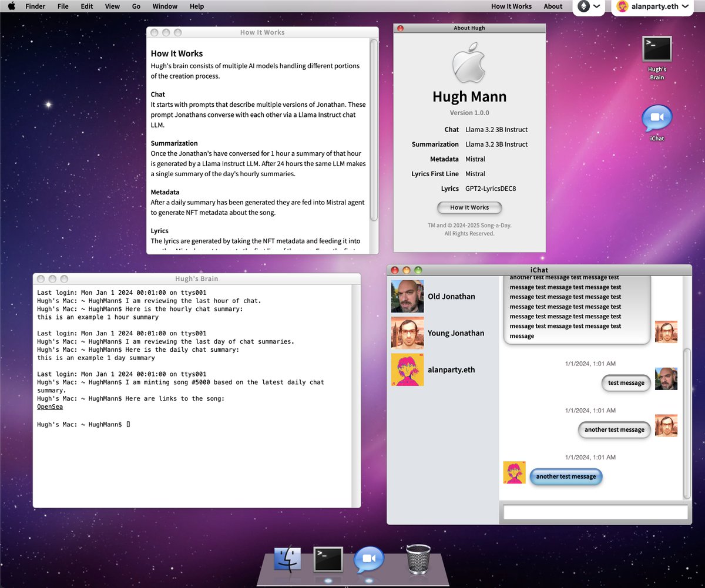Click the grey 'another test message' bubble
The image size is (705, 588).
tap(615, 429)
